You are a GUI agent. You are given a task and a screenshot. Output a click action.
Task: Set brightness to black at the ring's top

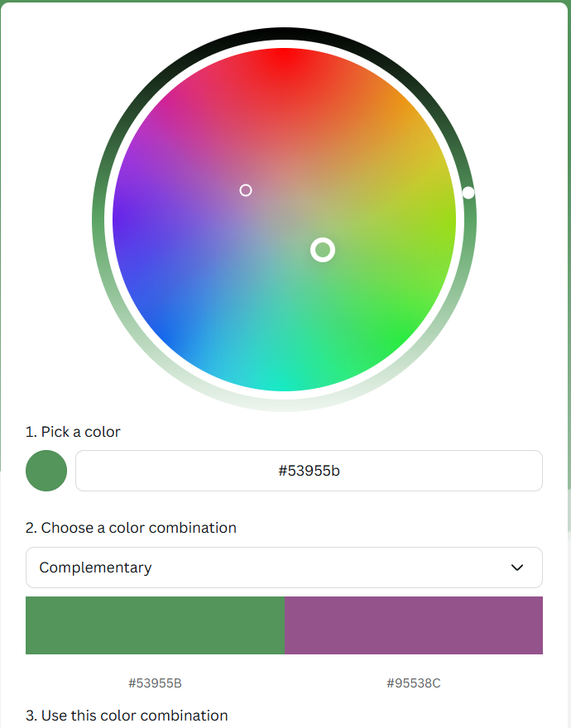click(285, 33)
